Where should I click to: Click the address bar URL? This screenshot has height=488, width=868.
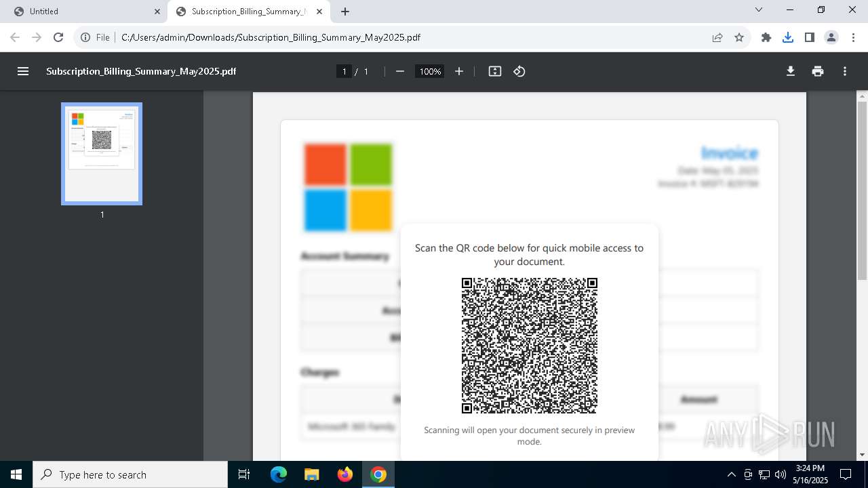point(271,37)
